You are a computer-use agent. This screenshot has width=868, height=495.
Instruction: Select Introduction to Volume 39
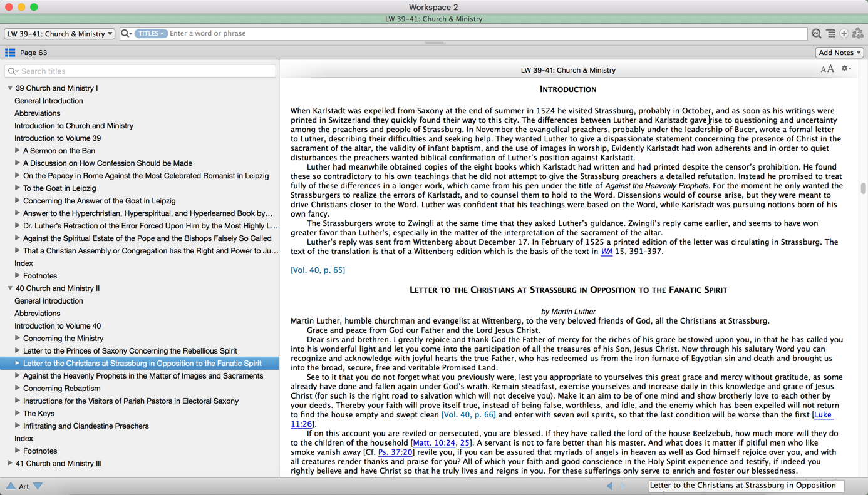(x=58, y=138)
